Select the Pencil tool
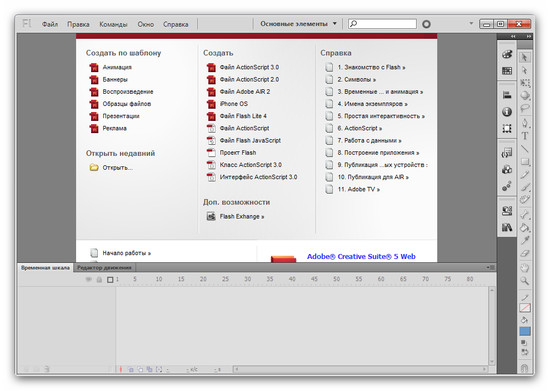Viewport: 550px width, 391px height. click(x=525, y=174)
